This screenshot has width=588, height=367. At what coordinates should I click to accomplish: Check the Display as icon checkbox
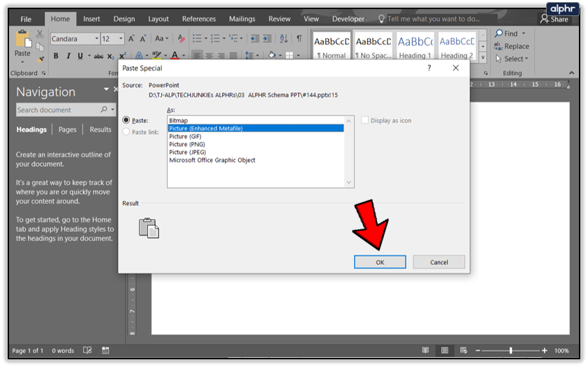click(x=365, y=120)
